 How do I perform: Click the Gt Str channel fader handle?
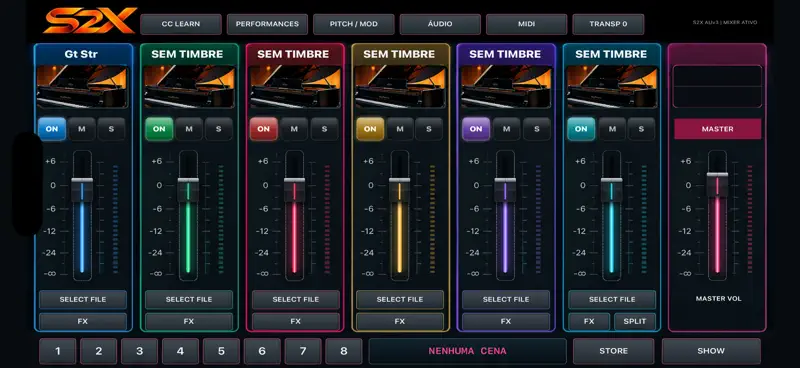[82, 189]
